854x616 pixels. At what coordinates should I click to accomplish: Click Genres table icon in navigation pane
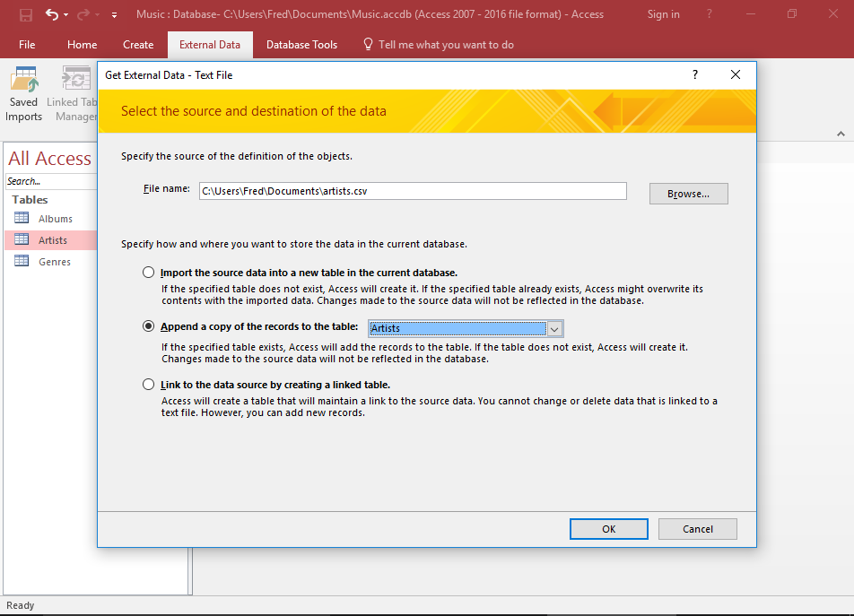(22, 261)
